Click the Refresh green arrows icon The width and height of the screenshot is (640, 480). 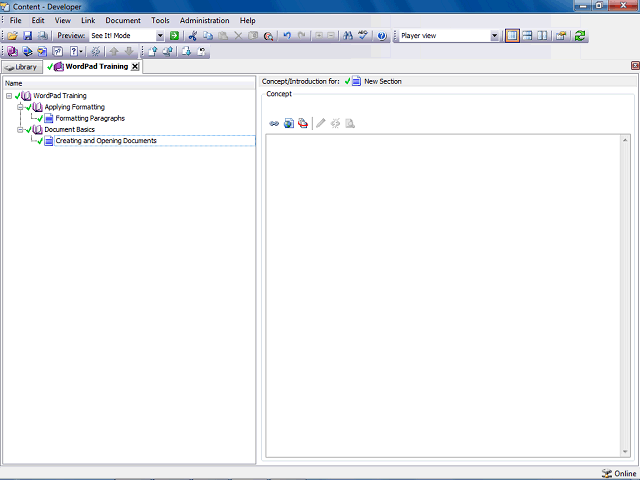(x=580, y=36)
